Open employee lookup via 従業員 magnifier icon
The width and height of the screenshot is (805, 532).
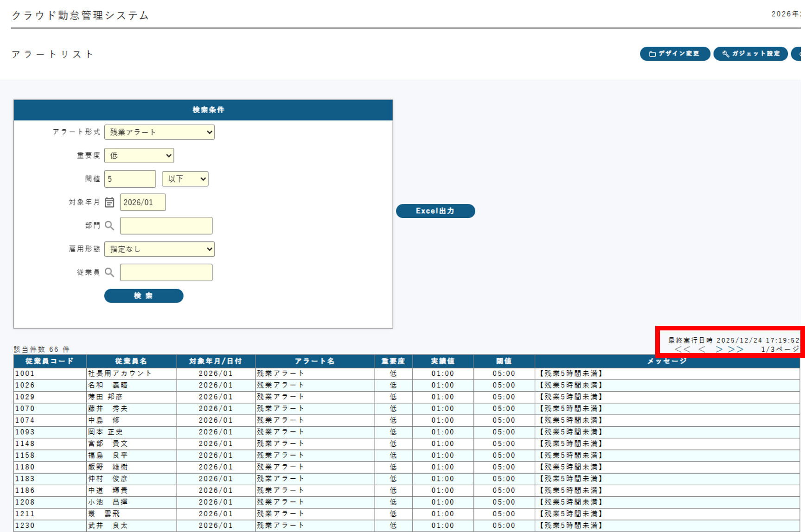109,272
